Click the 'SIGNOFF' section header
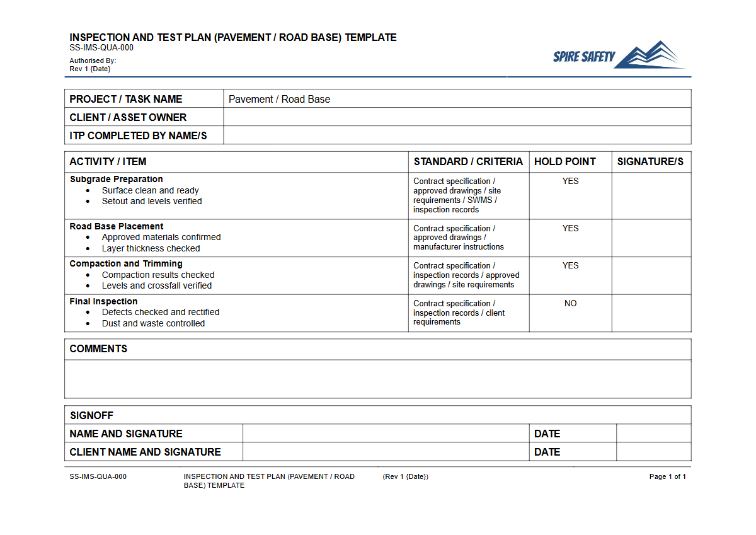This screenshot has width=756, height=535. pyautogui.click(x=91, y=415)
